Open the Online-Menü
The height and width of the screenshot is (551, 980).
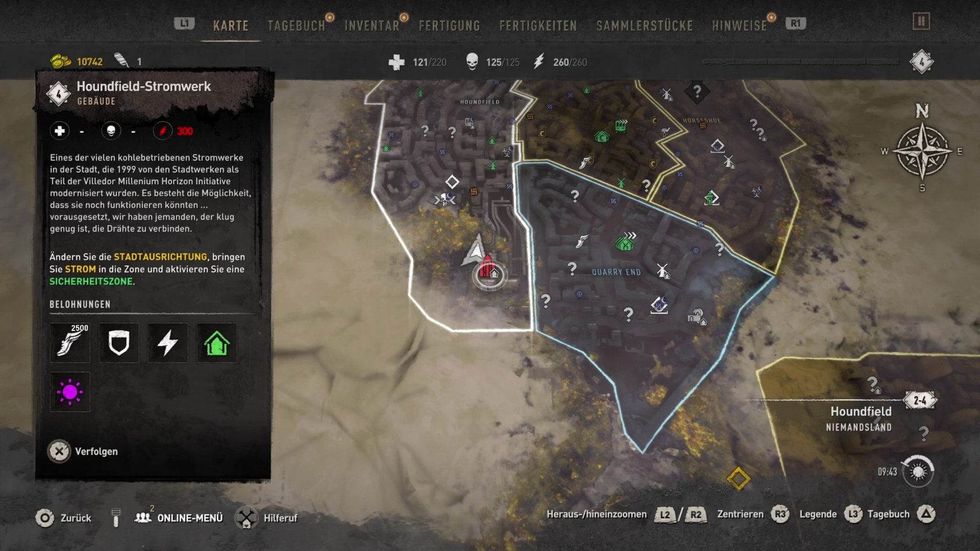pyautogui.click(x=179, y=518)
